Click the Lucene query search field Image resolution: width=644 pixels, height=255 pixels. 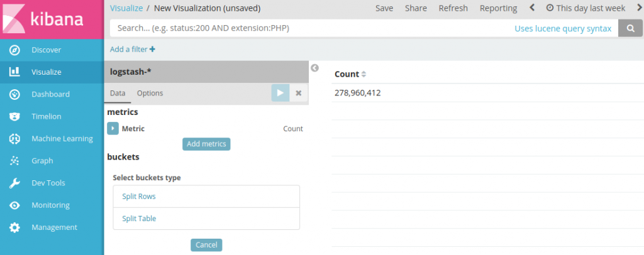pos(308,28)
